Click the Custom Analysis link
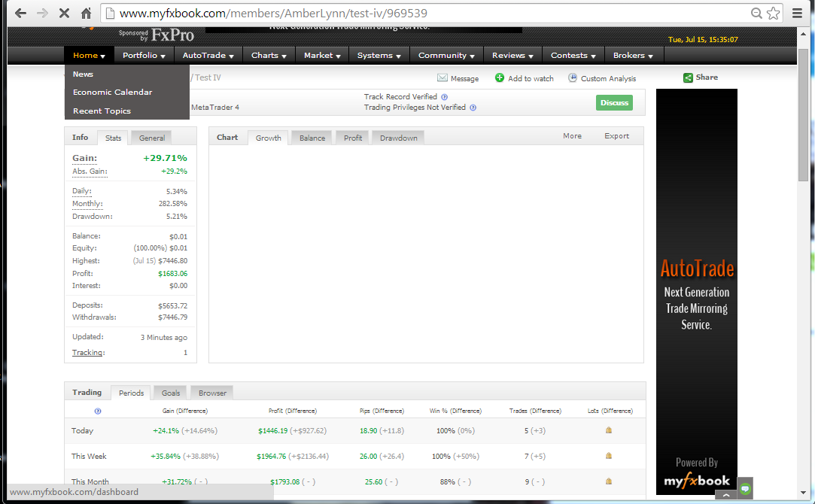The image size is (815, 504). tap(608, 78)
